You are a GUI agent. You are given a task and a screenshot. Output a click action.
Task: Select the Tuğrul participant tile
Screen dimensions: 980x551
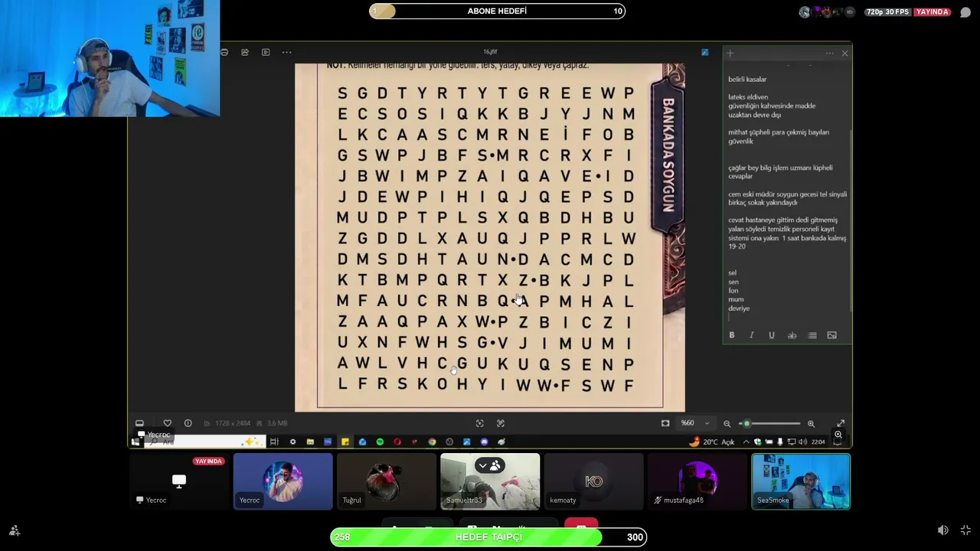tap(386, 481)
